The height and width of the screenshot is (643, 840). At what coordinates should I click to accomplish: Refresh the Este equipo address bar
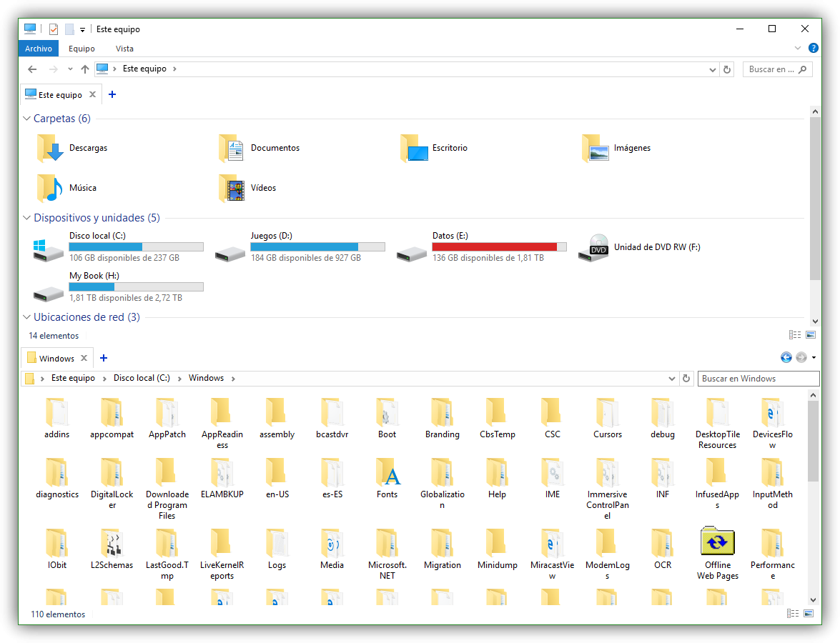727,69
